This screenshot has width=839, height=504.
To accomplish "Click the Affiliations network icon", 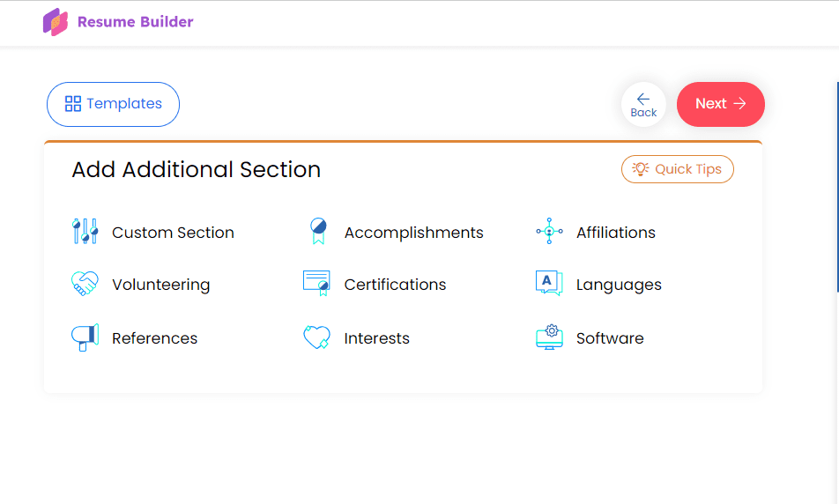I will 549,232.
